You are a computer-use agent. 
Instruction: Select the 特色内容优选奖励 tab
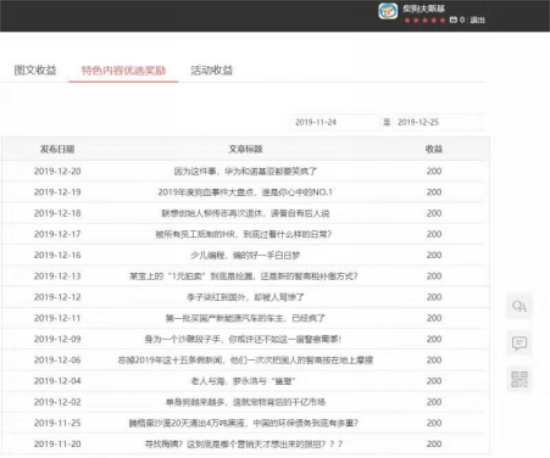pyautogui.click(x=123, y=70)
